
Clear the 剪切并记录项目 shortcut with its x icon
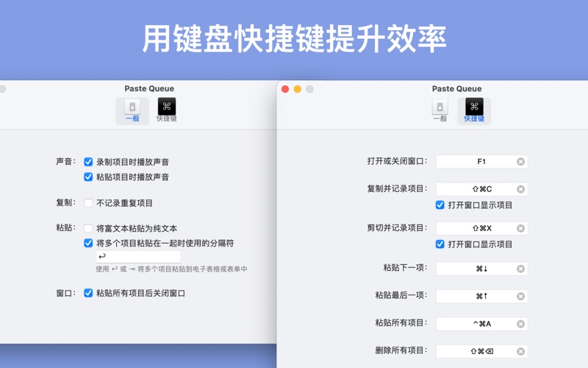pos(520,228)
